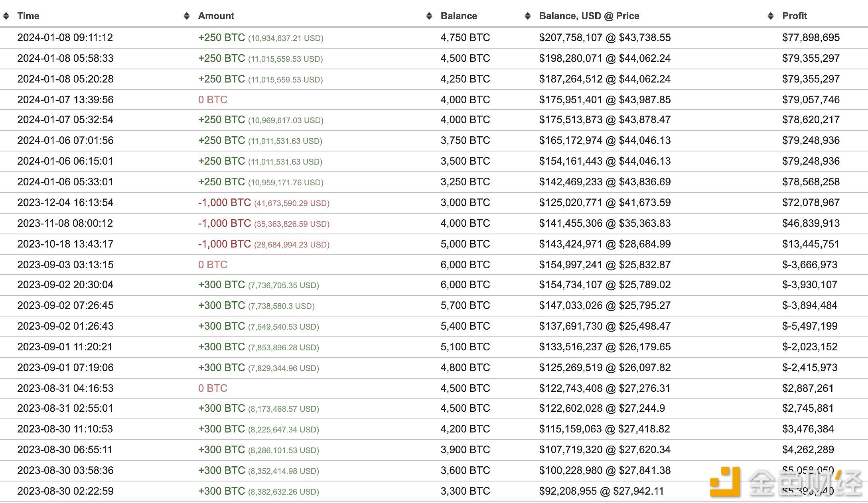Click the 6,000 BTC balance on 2023-09-03
868x503 pixels.
465,265
